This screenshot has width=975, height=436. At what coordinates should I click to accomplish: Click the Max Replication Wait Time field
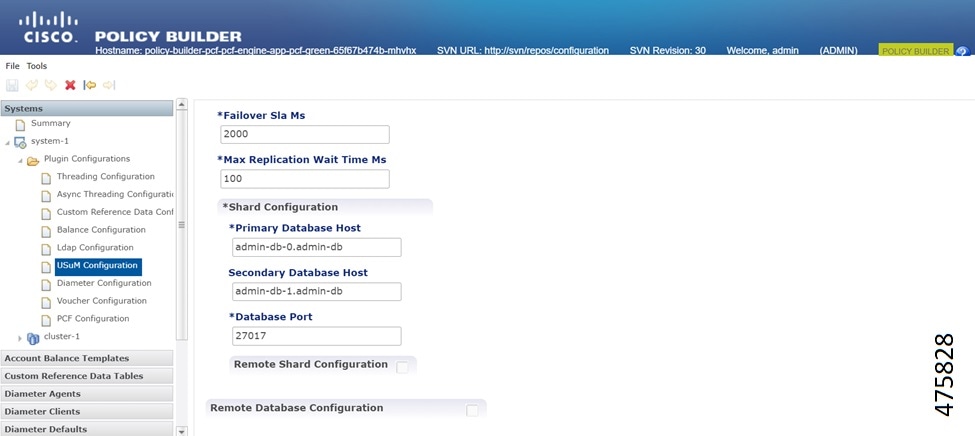pyautogui.click(x=305, y=179)
